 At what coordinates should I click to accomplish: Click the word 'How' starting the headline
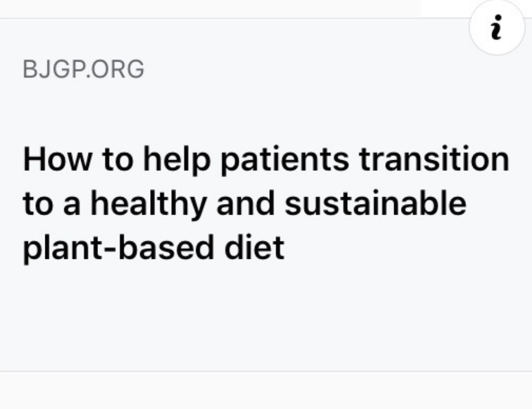pos(57,159)
